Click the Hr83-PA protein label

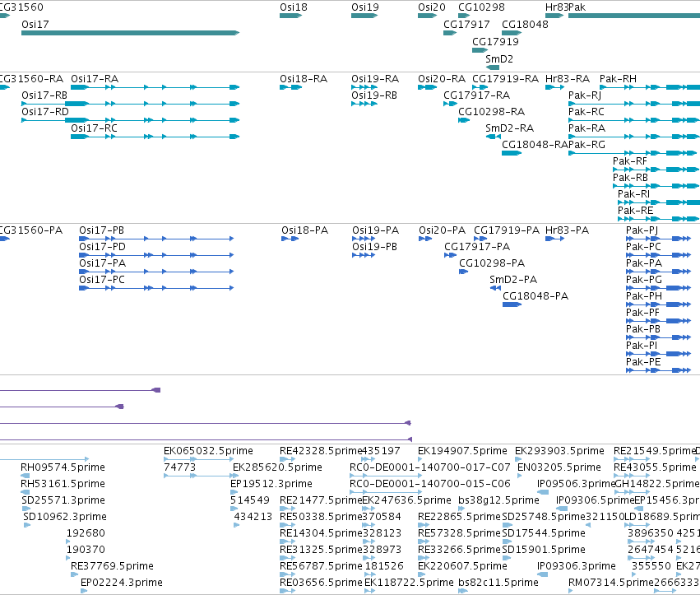567,230
